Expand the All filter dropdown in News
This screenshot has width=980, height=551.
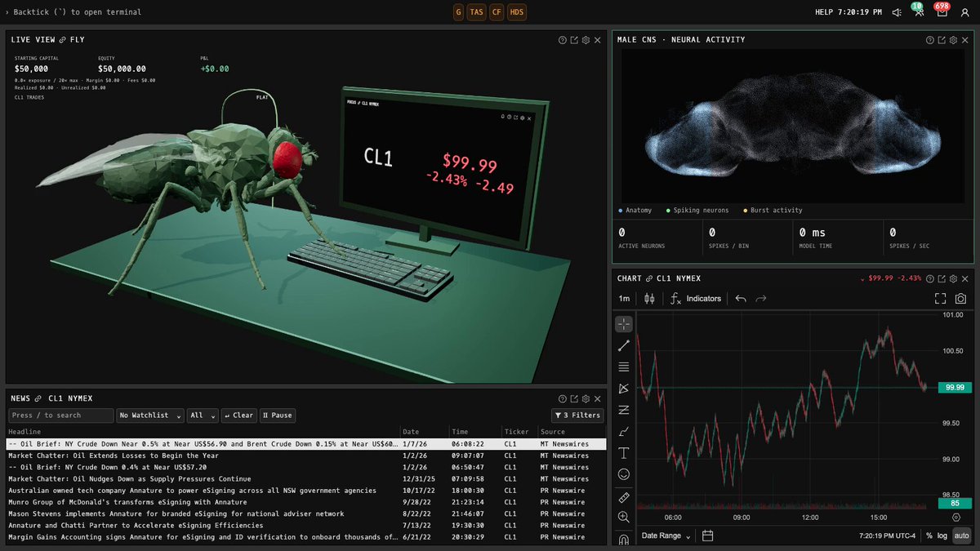click(203, 415)
